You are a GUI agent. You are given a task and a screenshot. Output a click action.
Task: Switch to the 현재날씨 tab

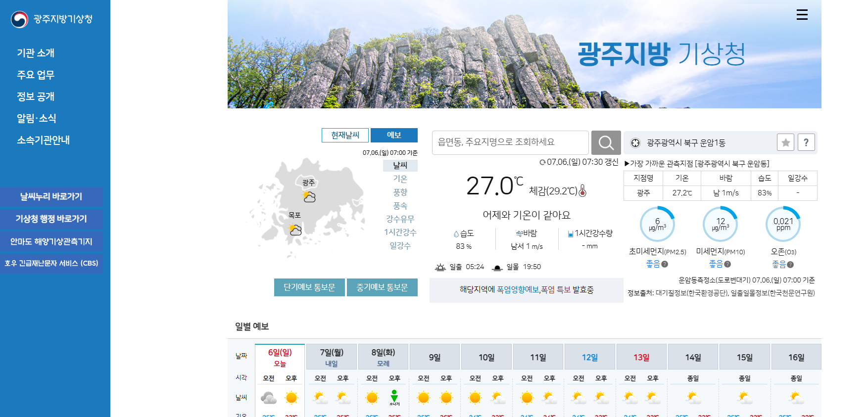point(345,135)
